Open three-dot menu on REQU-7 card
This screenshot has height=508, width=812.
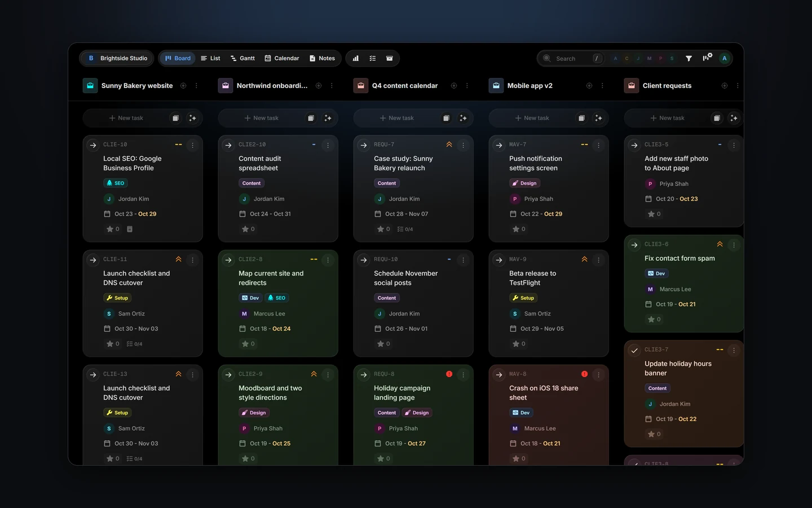pyautogui.click(x=463, y=145)
